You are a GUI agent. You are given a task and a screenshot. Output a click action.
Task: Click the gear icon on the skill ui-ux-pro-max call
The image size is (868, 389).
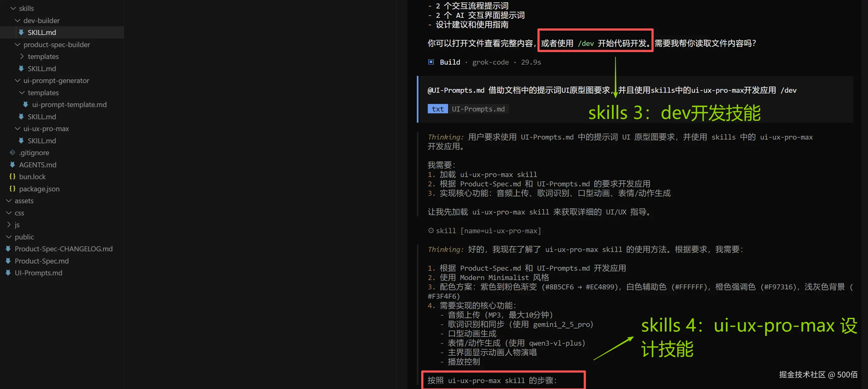tap(431, 230)
